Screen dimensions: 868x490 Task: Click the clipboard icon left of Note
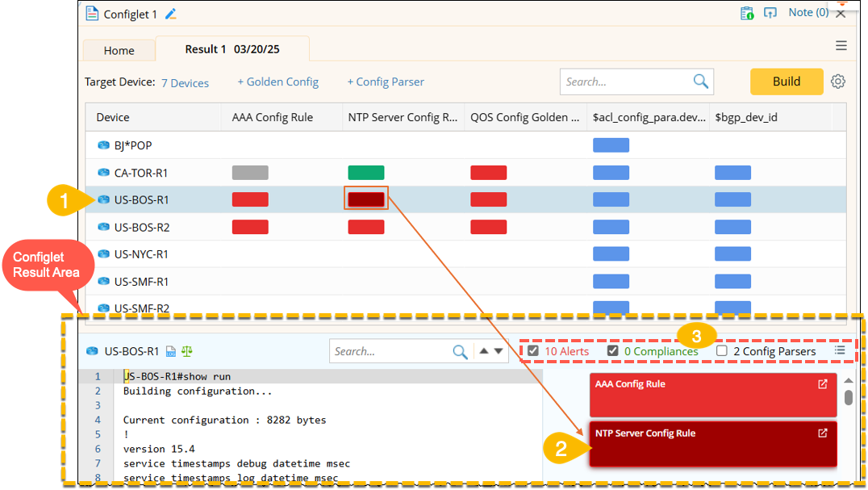pos(747,13)
